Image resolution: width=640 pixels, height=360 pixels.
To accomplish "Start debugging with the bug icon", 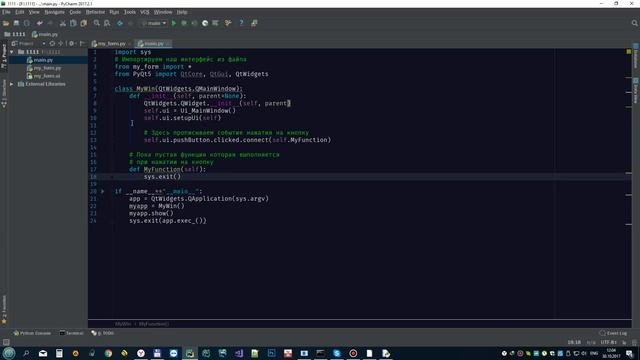I will click(184, 23).
